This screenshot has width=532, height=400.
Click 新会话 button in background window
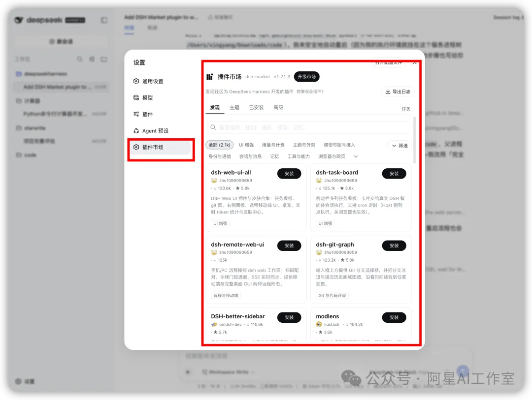61,42
